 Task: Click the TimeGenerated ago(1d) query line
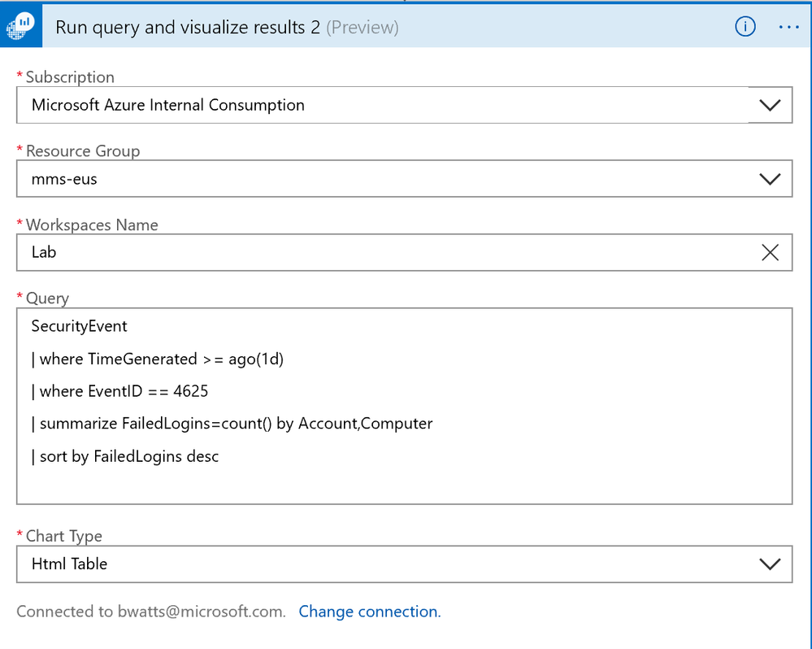click(x=158, y=359)
